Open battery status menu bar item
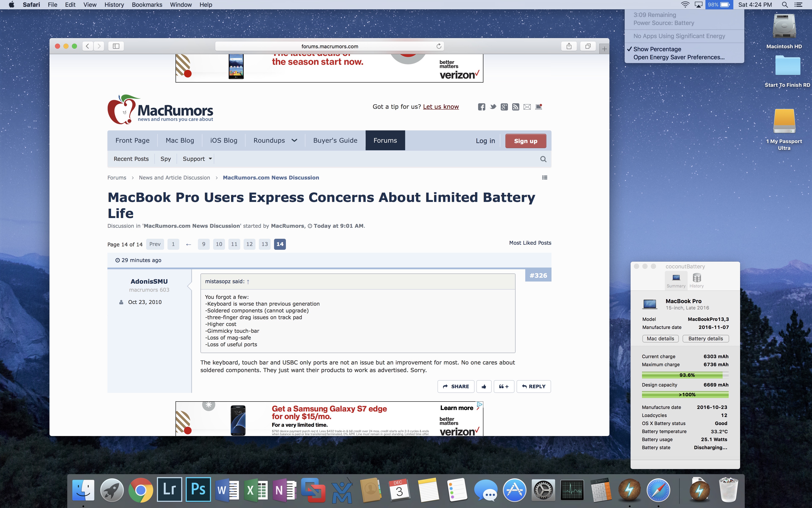Viewport: 812px width, 508px height. tap(719, 5)
